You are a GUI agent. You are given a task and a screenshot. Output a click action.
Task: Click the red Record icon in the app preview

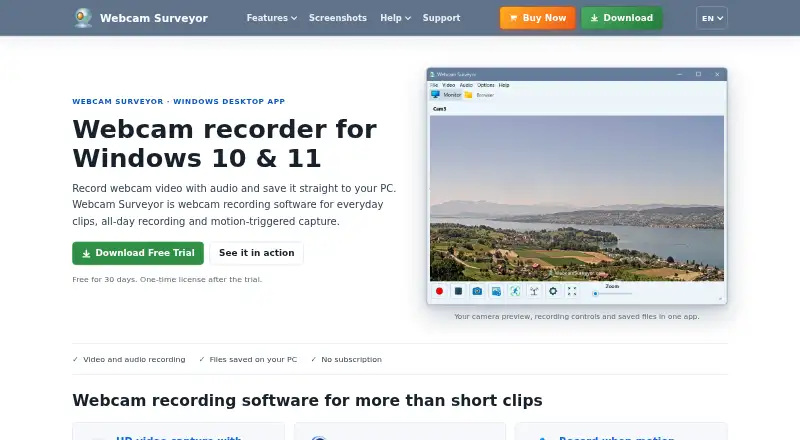point(439,291)
